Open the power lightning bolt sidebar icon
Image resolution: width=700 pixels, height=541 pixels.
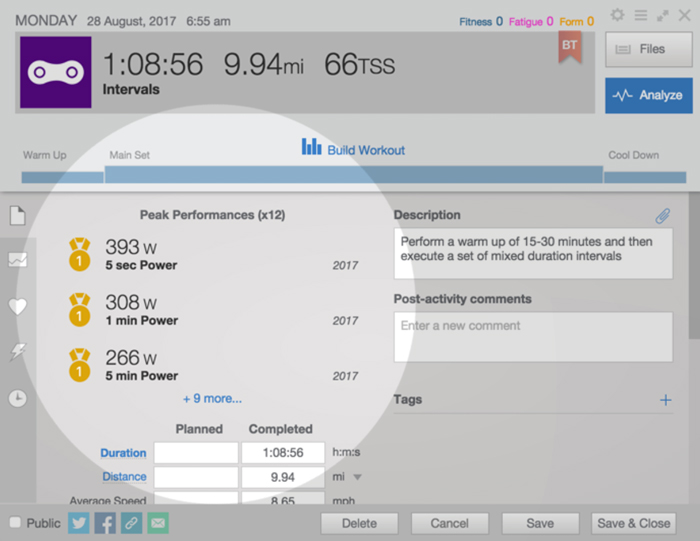(x=18, y=352)
